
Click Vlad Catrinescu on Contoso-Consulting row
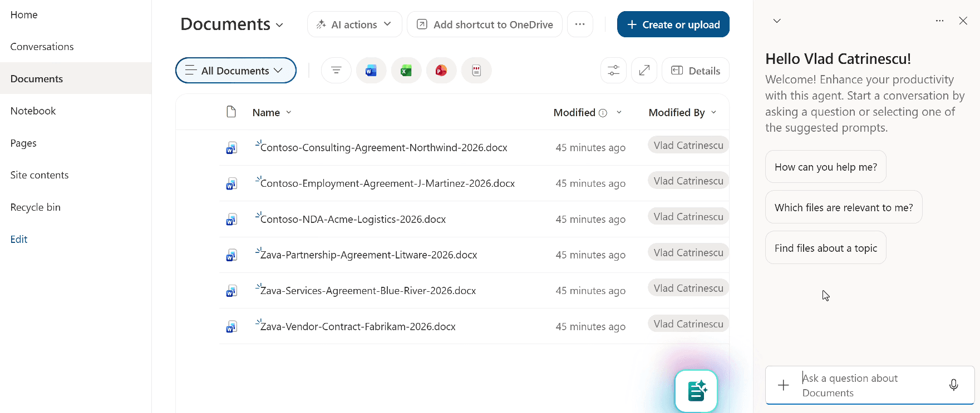[688, 145]
